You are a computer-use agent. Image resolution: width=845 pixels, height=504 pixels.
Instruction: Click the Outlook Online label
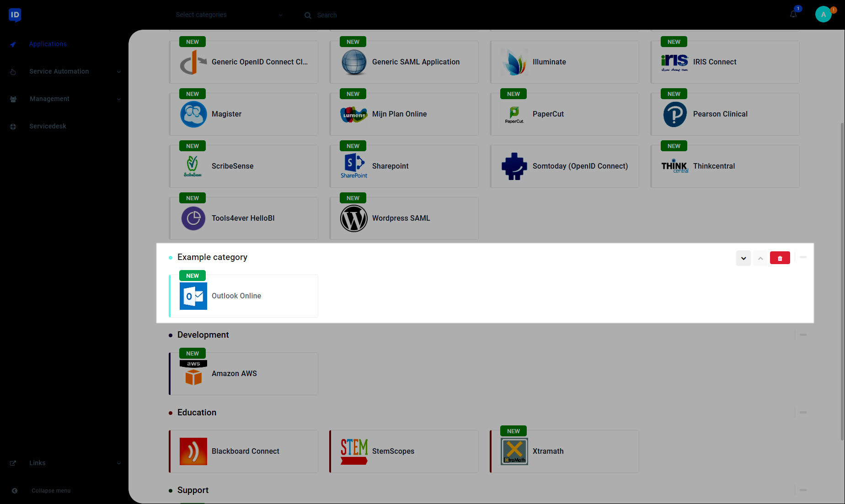pos(236,296)
